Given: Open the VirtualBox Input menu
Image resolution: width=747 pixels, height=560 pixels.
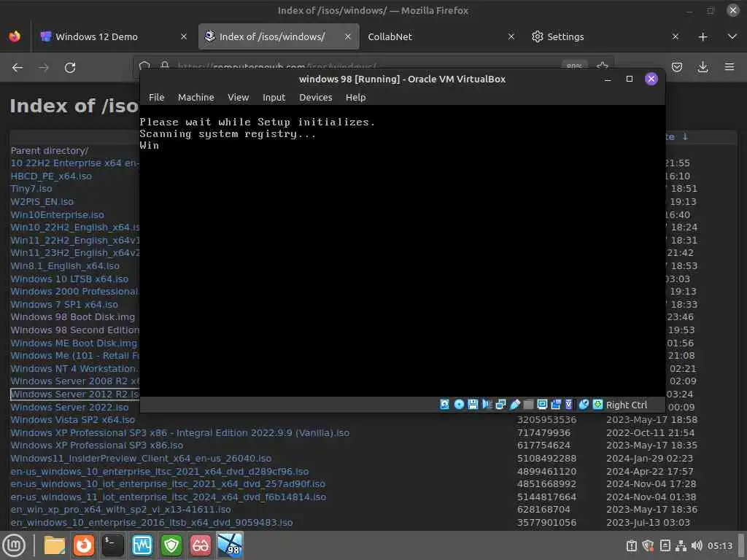Looking at the screenshot, I should [x=274, y=97].
